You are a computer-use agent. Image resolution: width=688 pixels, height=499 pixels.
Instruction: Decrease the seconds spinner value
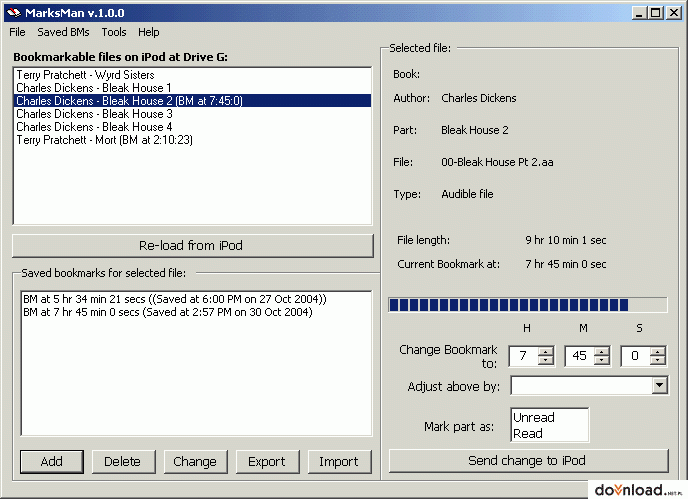click(x=658, y=361)
